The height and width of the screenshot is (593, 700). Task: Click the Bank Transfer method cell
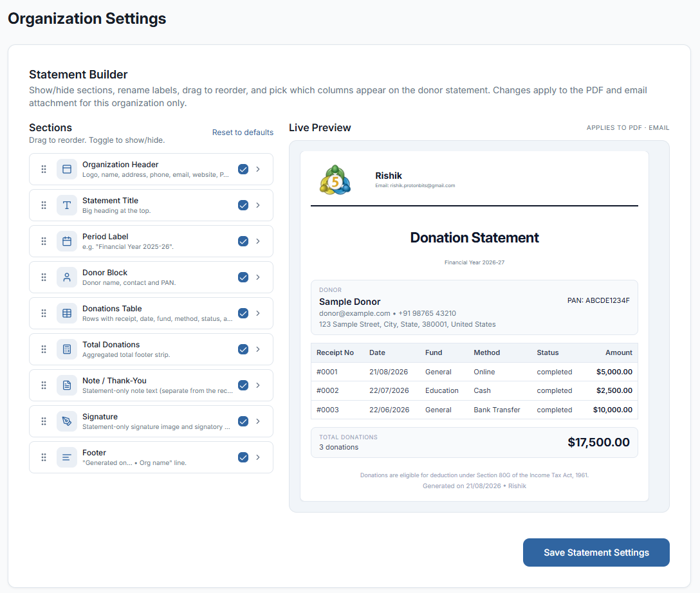tap(497, 410)
